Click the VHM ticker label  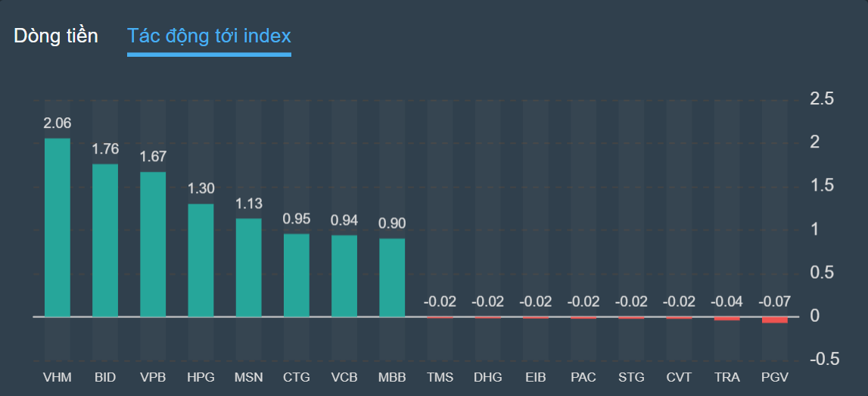pyautogui.click(x=58, y=376)
